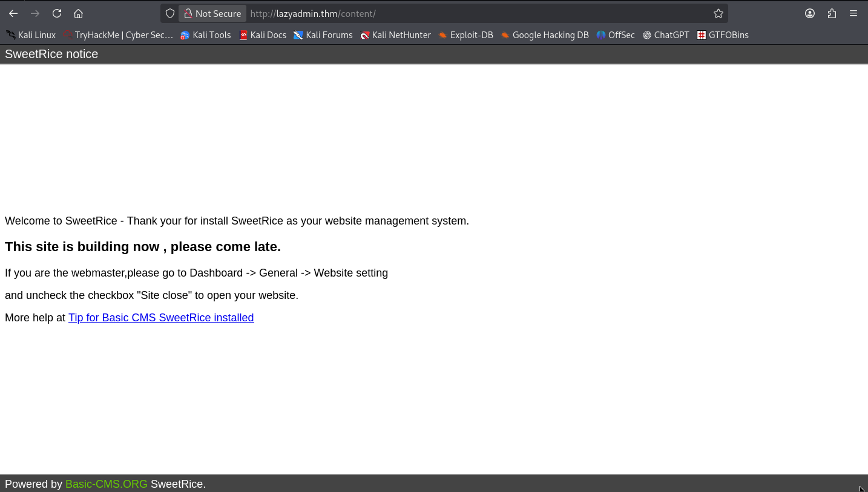The width and height of the screenshot is (868, 492).
Task: Go to the browser home page
Action: tap(78, 13)
